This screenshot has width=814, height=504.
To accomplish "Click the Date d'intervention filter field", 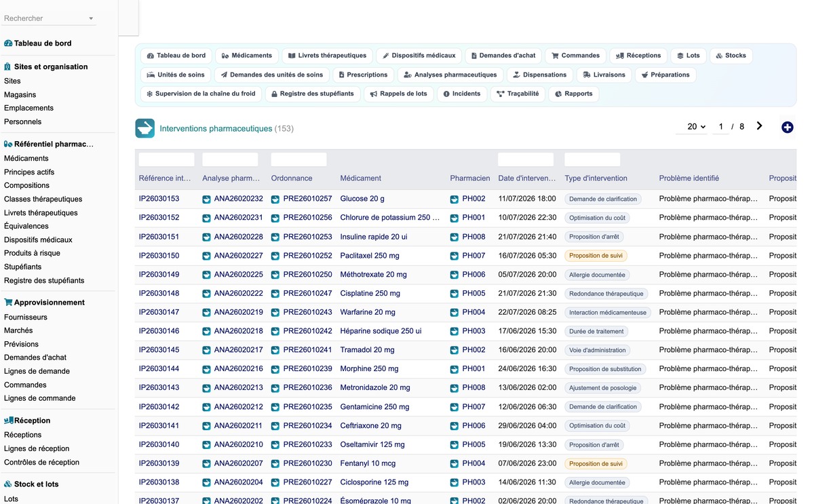I will click(x=526, y=159).
